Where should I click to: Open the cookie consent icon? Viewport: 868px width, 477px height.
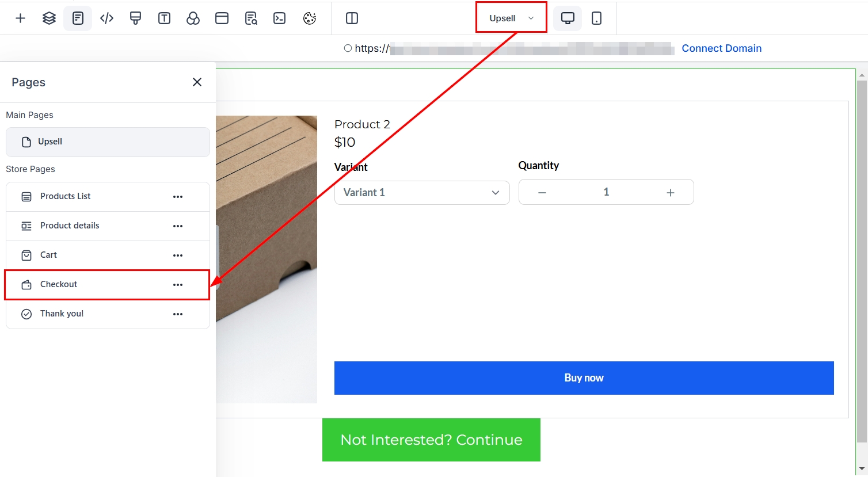(310, 18)
